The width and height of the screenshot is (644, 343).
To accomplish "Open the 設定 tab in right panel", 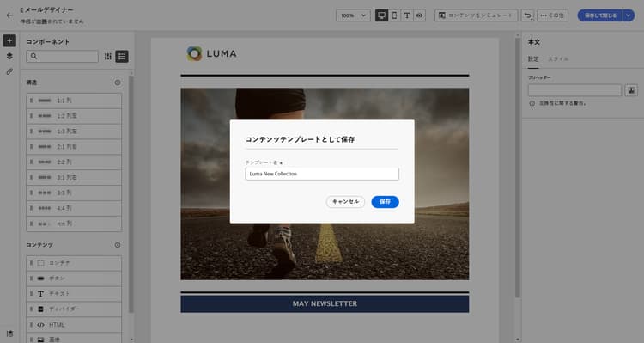I will coord(533,59).
